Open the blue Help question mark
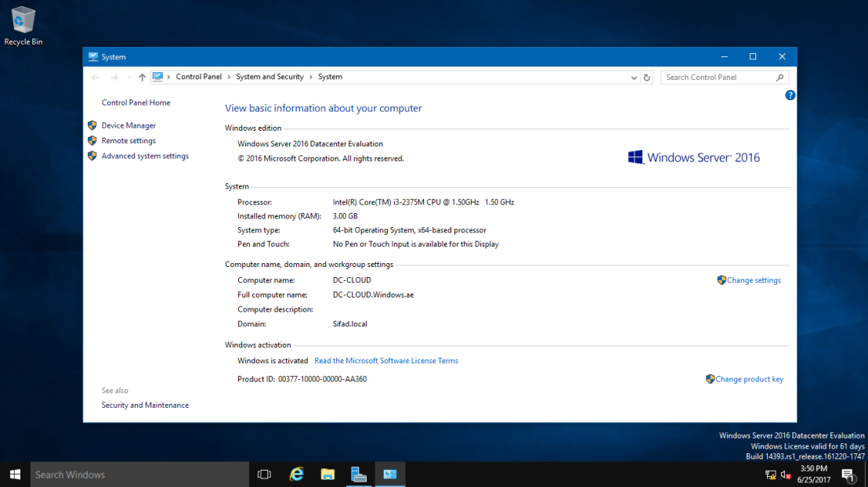Image resolution: width=868 pixels, height=487 pixels. tap(790, 96)
